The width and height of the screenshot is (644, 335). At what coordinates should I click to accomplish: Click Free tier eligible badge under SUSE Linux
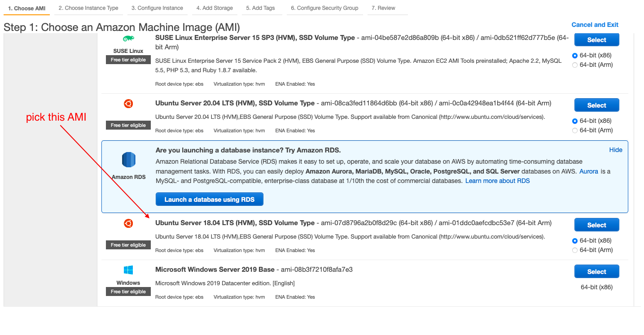(x=128, y=60)
